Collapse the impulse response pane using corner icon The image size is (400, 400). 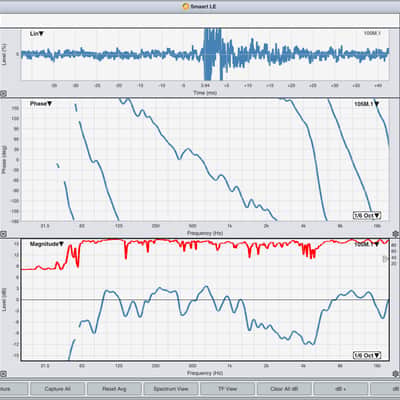(x=3, y=94)
